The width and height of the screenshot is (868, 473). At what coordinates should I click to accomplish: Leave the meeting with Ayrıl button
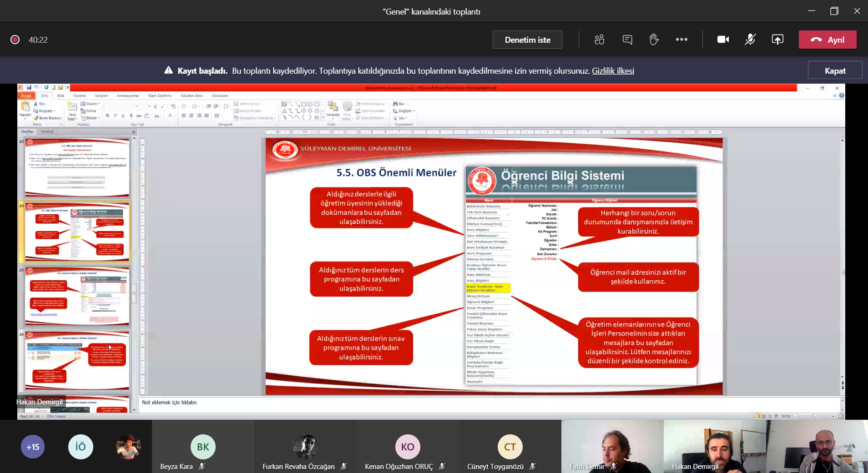[828, 40]
